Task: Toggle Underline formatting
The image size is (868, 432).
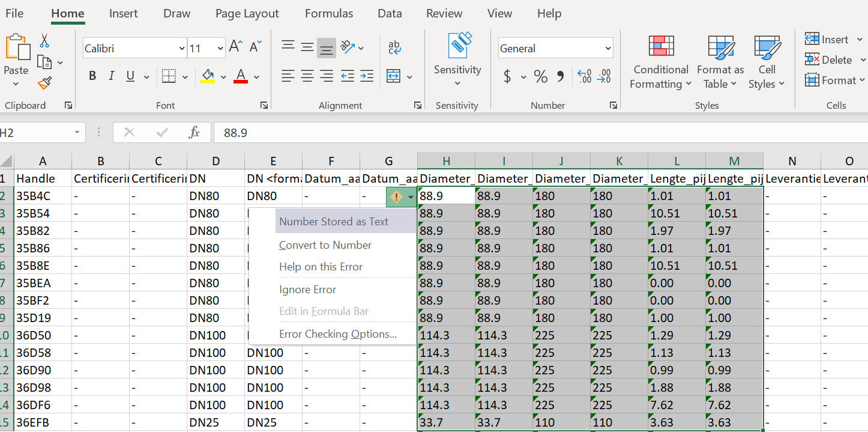Action: click(x=130, y=76)
